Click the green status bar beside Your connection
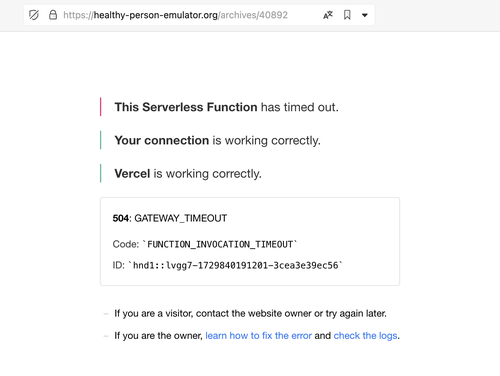500x376 pixels. 100,140
